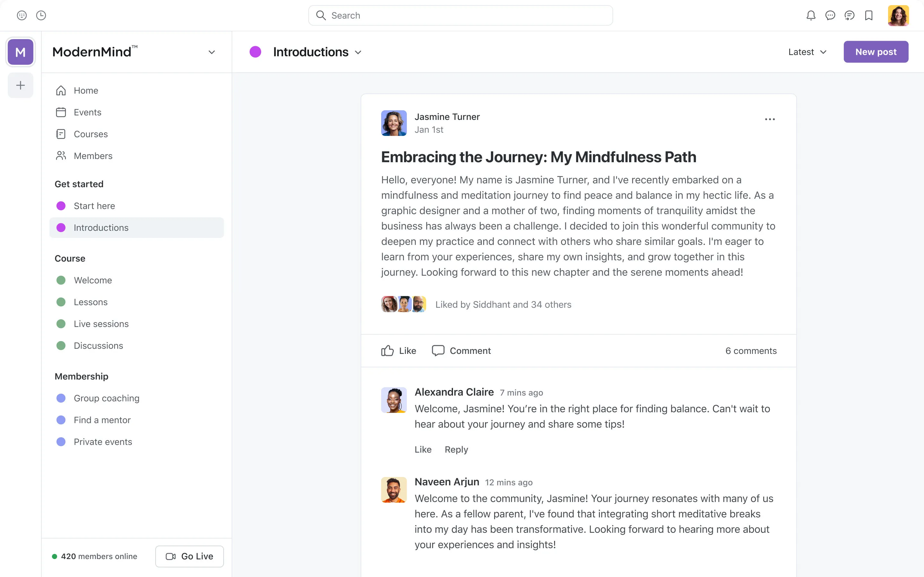
Task: Click the Go Live button
Action: point(189,556)
